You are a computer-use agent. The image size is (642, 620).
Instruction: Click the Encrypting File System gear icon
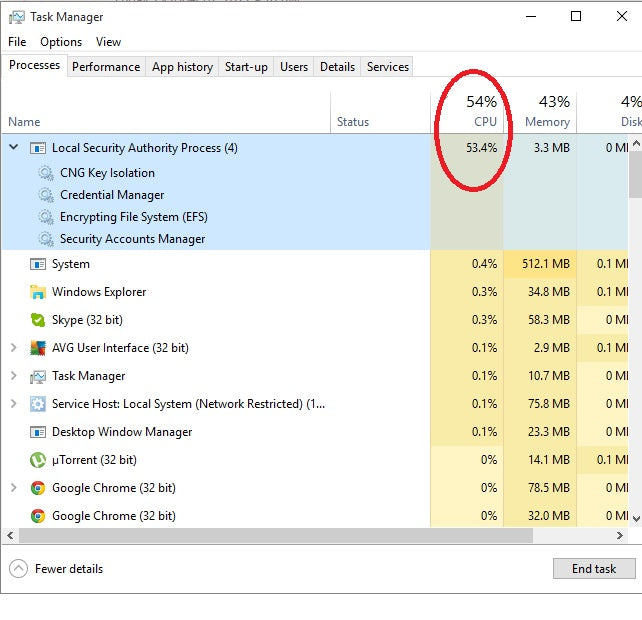tap(46, 217)
